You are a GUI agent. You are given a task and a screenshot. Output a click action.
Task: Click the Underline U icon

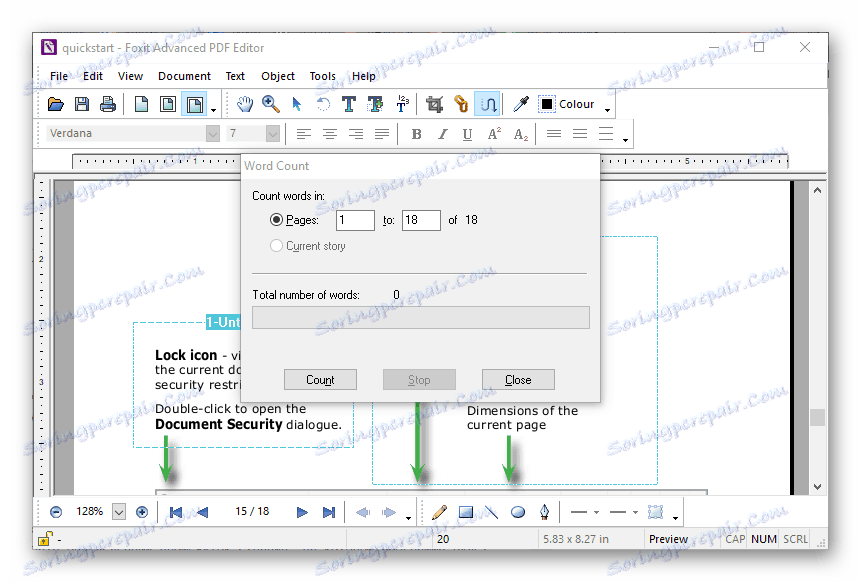click(467, 133)
